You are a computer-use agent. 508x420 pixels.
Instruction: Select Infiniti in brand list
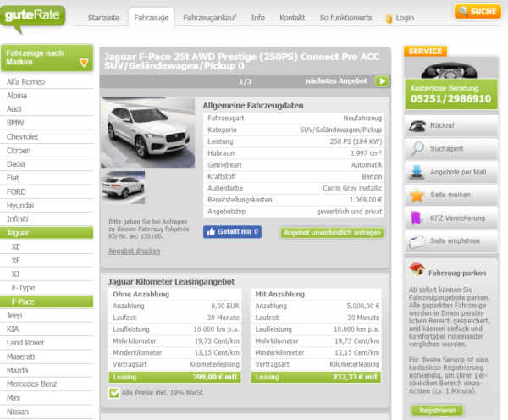pos(47,219)
